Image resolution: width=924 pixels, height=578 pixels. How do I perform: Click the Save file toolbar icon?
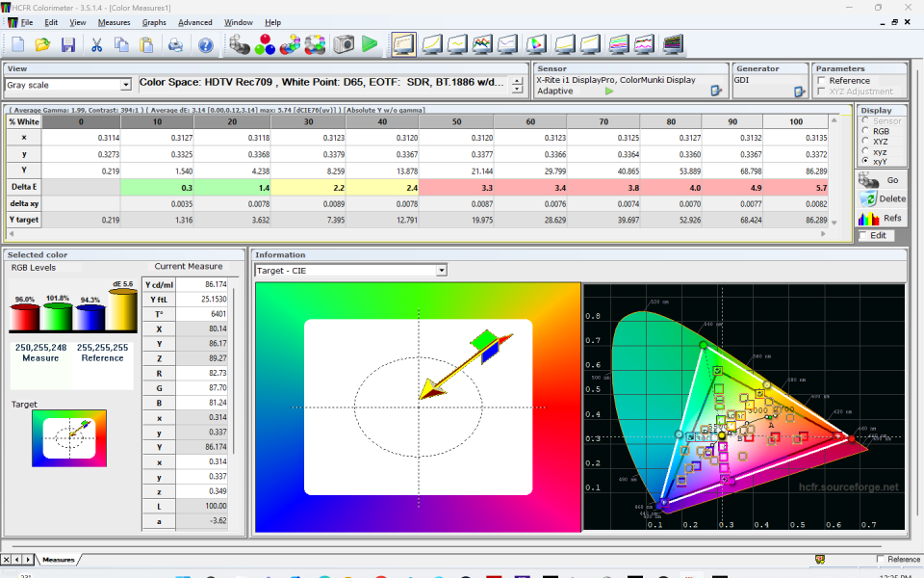coord(68,44)
